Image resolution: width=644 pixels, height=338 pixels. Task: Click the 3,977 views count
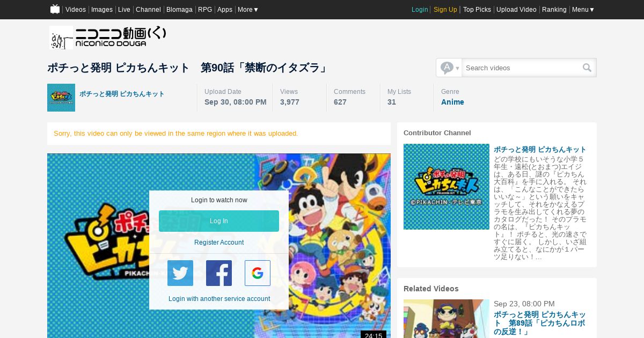tap(290, 102)
